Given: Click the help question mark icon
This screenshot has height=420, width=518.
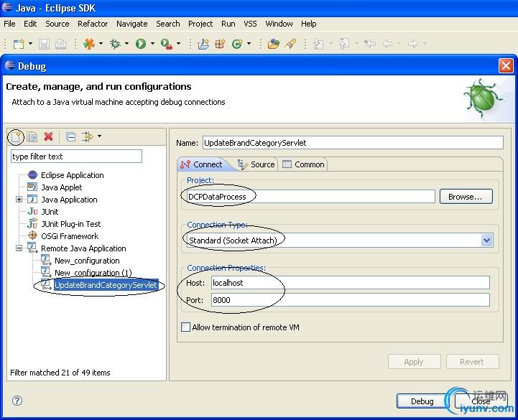Looking at the screenshot, I should click(17, 401).
